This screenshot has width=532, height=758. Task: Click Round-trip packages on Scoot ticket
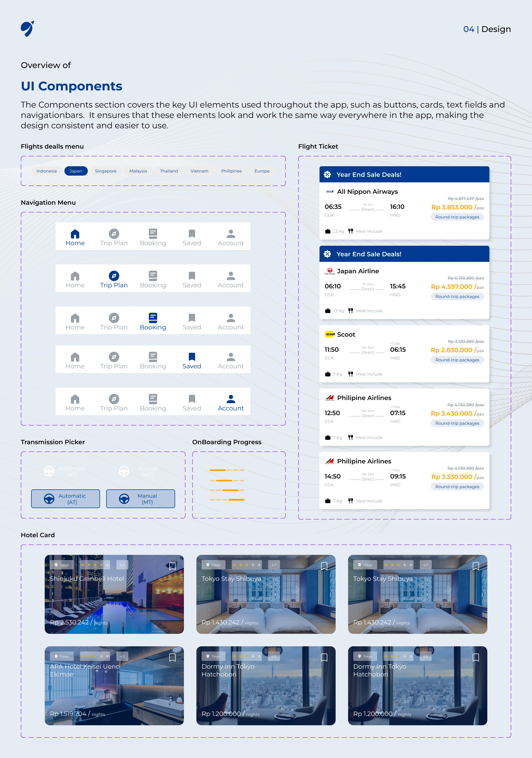457,360
